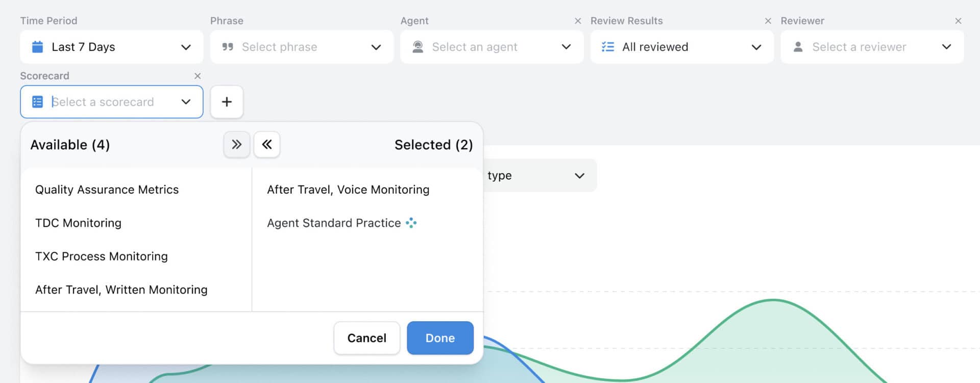Click into the Select a scorecard search field

112,102
